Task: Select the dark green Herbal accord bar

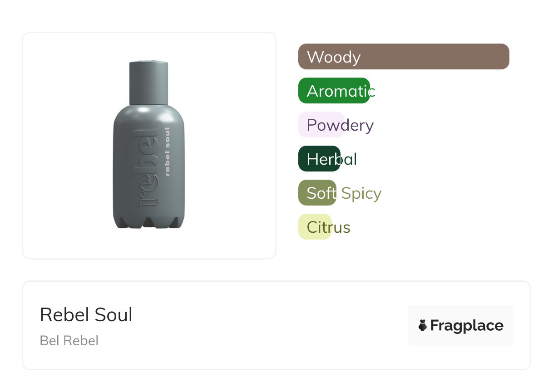Action: [x=319, y=159]
